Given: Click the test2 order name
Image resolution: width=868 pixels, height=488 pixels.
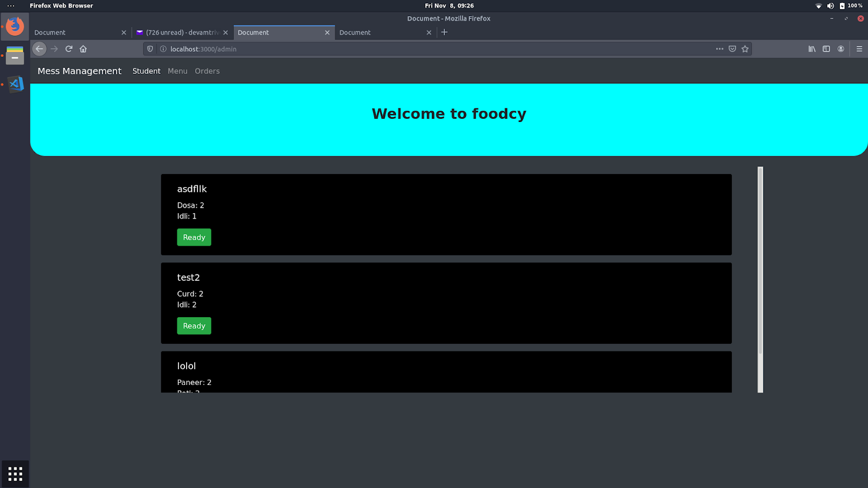Looking at the screenshot, I should (188, 278).
